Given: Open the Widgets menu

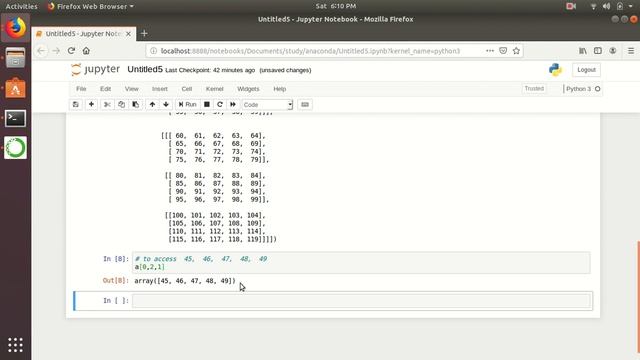Looking at the screenshot, I should (248, 89).
